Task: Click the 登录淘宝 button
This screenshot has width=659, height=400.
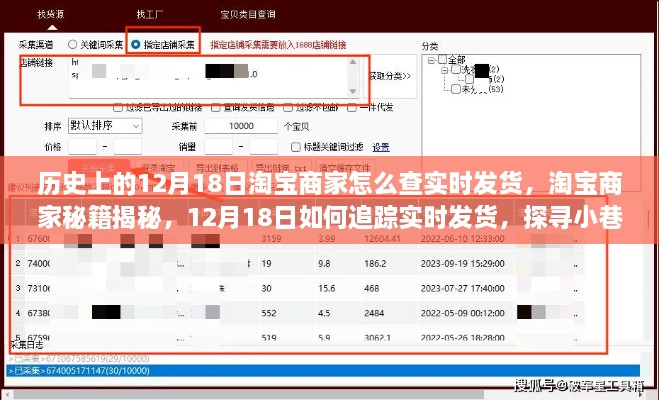Action: 157,168
